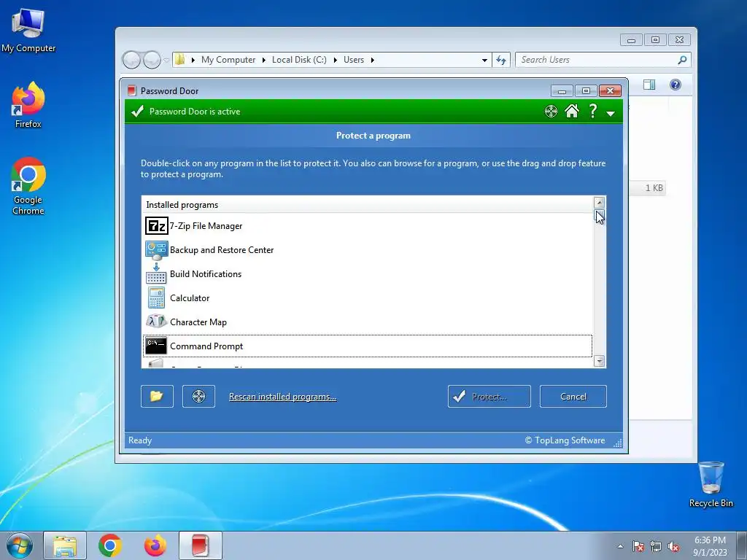Select the Character Map program icon
Image resolution: width=747 pixels, height=560 pixels.
coord(156,322)
